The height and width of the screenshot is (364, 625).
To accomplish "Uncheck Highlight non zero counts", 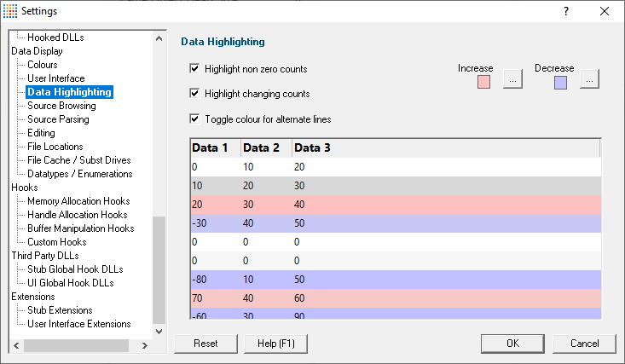I will (x=194, y=68).
